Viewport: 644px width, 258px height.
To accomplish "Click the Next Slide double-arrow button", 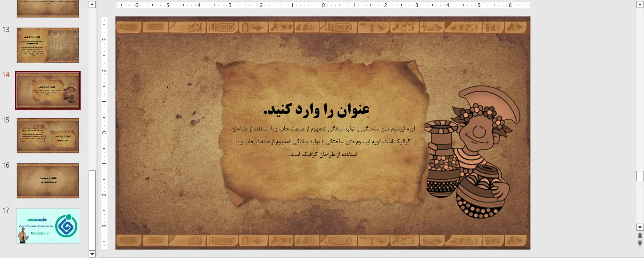I will (640, 243).
